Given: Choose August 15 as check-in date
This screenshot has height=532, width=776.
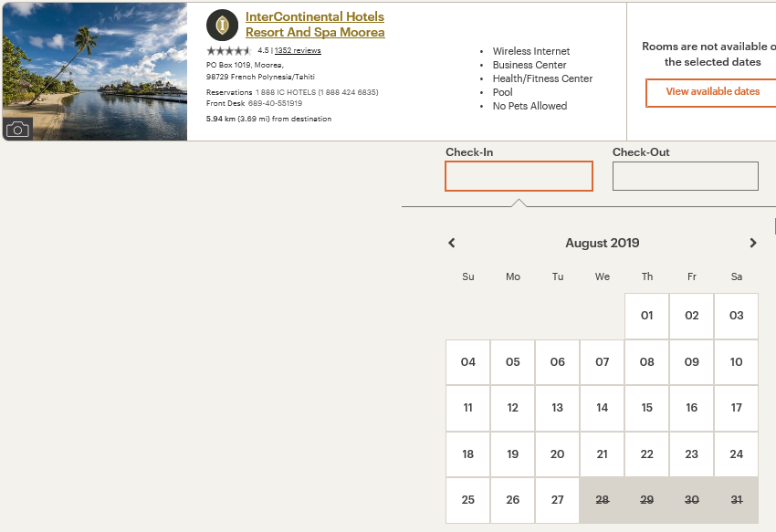Looking at the screenshot, I should tap(647, 408).
